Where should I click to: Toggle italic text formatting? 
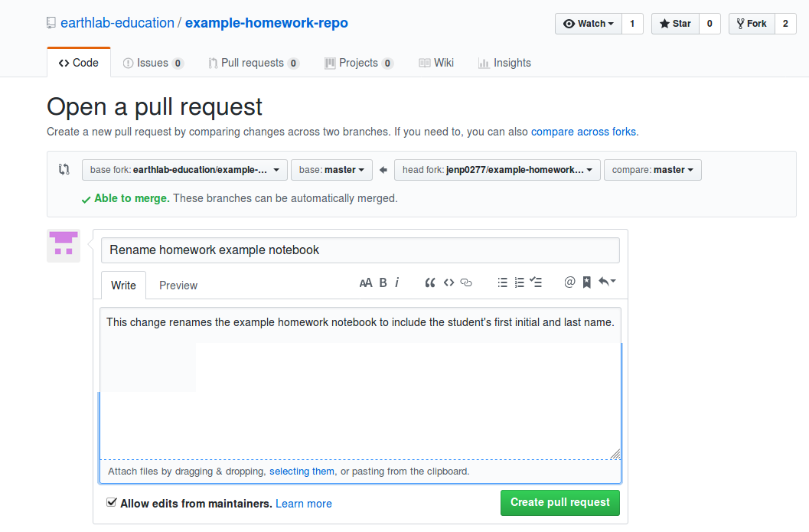(396, 282)
